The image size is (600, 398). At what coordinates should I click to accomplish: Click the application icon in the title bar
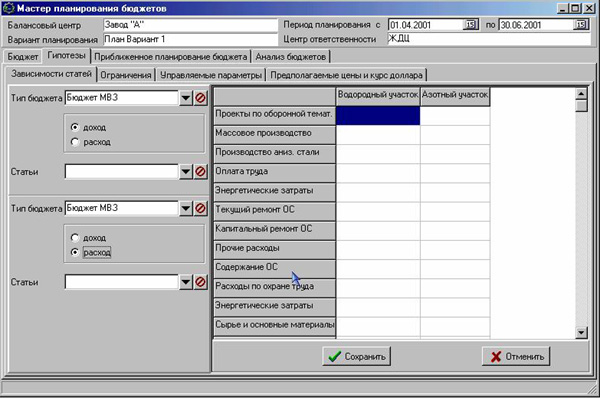8,8
